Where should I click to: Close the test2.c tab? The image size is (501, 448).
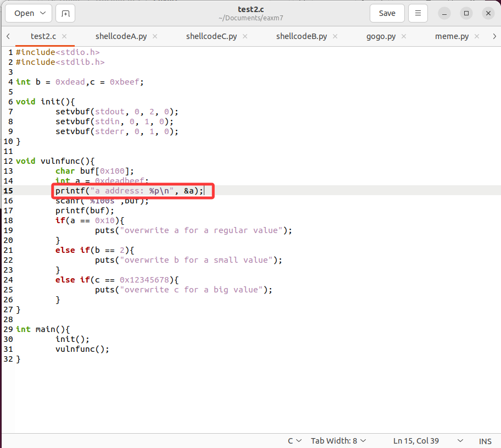click(x=64, y=36)
